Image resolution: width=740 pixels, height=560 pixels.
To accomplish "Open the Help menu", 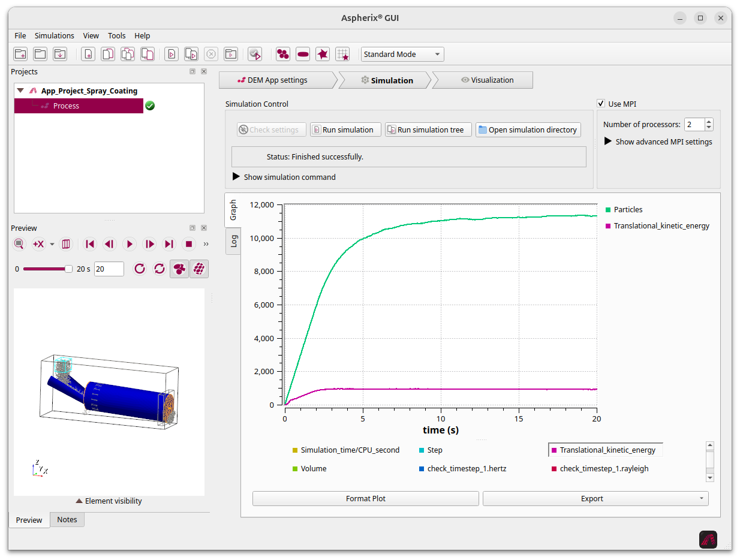I will tap(142, 36).
